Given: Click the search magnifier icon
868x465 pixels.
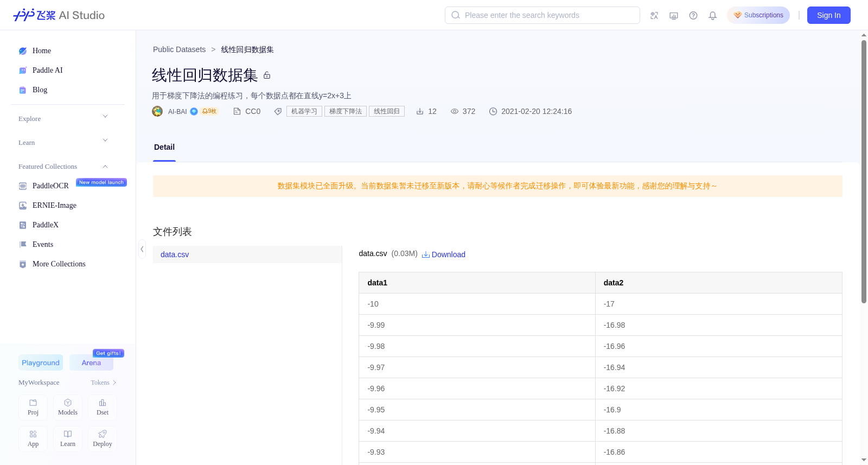Looking at the screenshot, I should [456, 15].
